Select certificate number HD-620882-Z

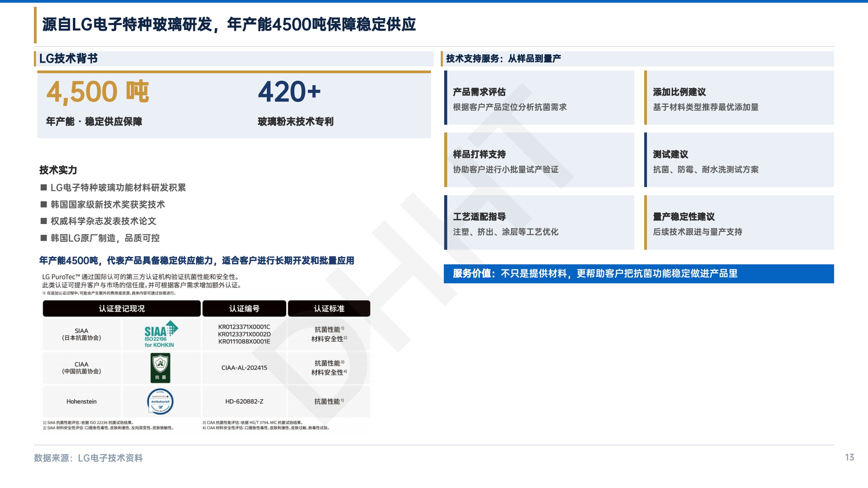(x=244, y=402)
